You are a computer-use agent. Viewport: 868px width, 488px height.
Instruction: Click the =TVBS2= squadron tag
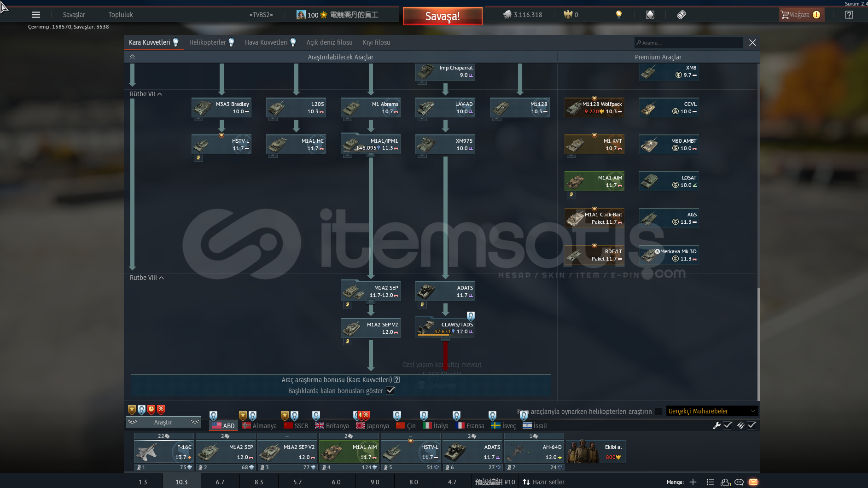261,15
